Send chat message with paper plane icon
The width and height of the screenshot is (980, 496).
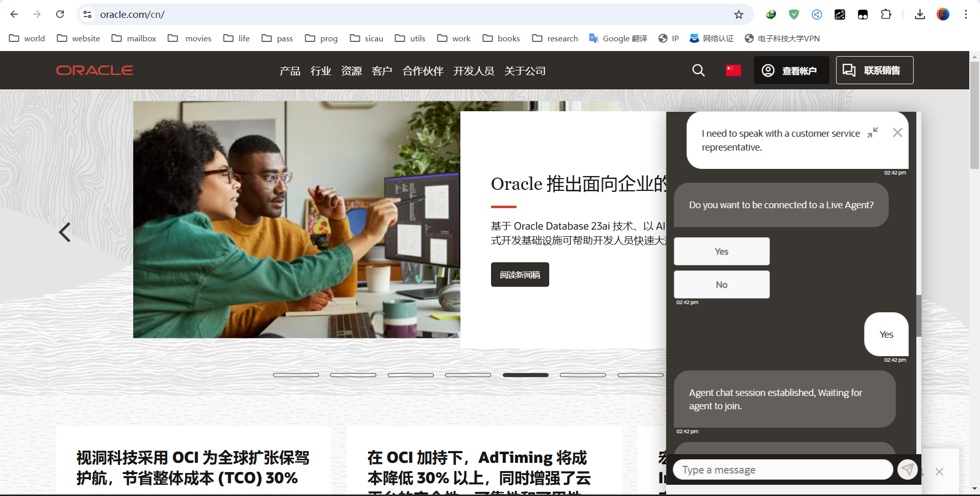point(908,469)
